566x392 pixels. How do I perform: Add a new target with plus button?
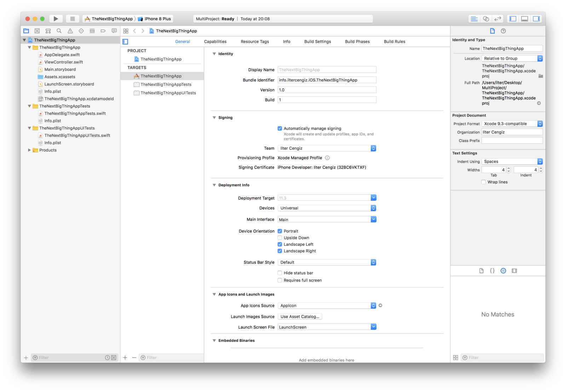coord(125,358)
